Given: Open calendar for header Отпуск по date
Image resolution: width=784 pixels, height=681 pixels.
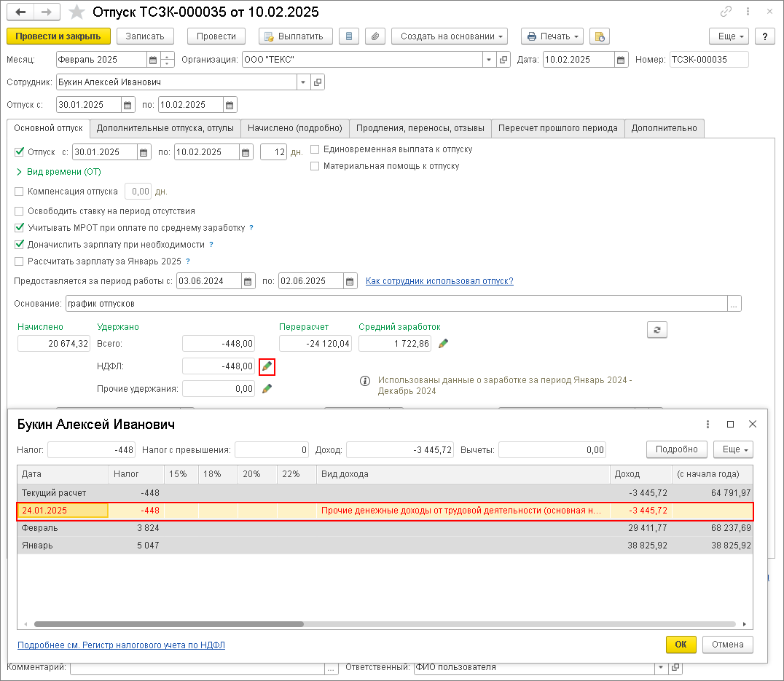Looking at the screenshot, I should coord(230,104).
